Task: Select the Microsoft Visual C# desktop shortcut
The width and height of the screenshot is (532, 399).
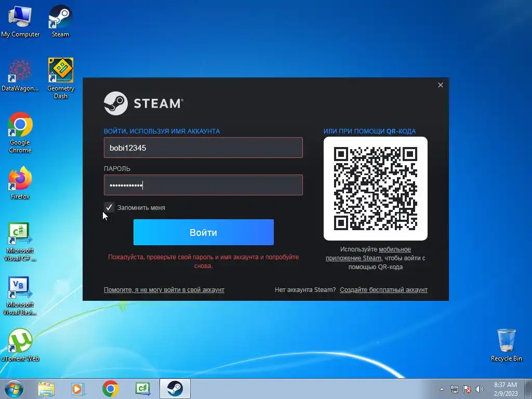Action: click(20, 242)
